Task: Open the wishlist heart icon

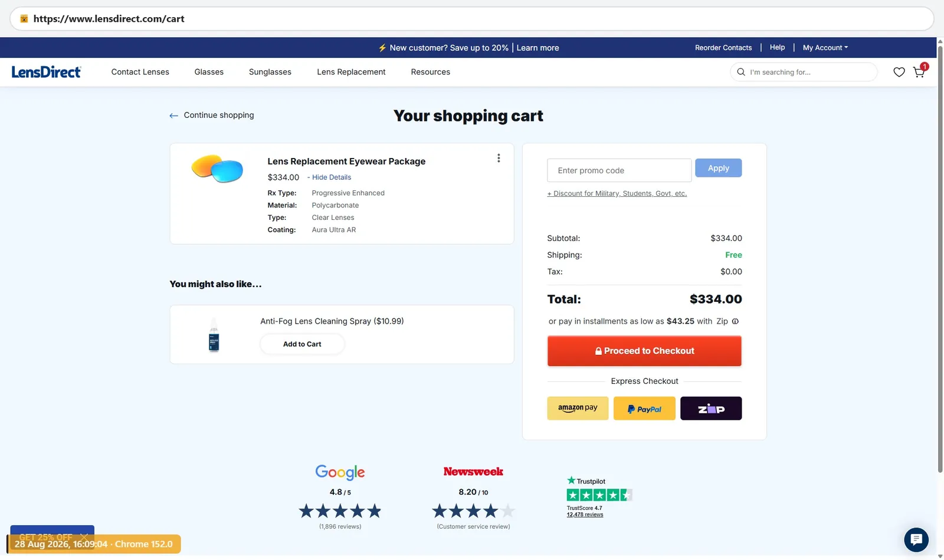Action: coord(899,72)
